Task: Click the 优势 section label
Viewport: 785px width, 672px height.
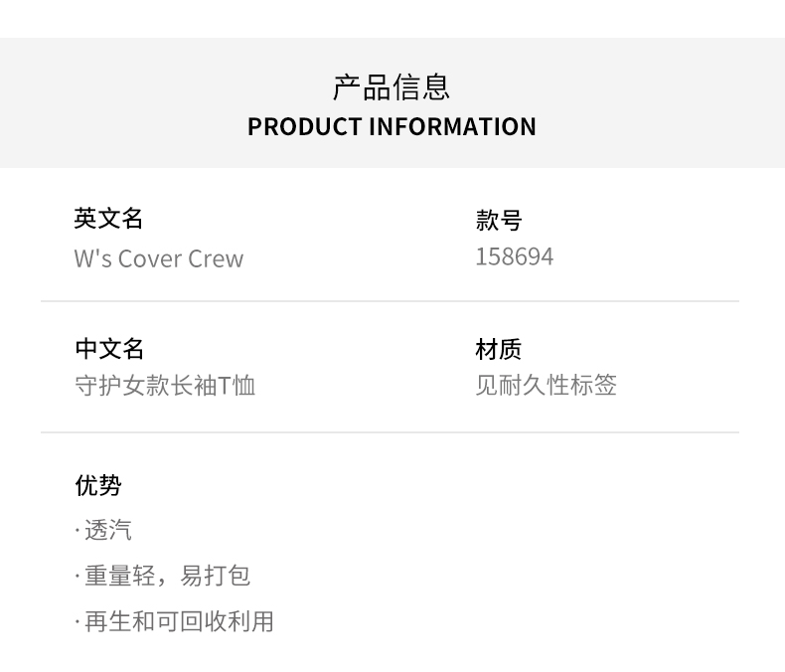Action: pyautogui.click(x=98, y=485)
